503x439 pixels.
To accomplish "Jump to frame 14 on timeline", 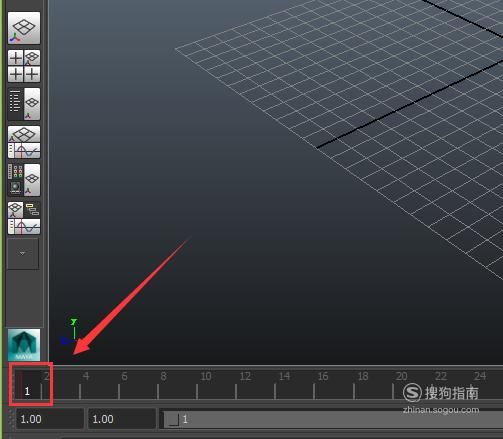I will point(284,376).
